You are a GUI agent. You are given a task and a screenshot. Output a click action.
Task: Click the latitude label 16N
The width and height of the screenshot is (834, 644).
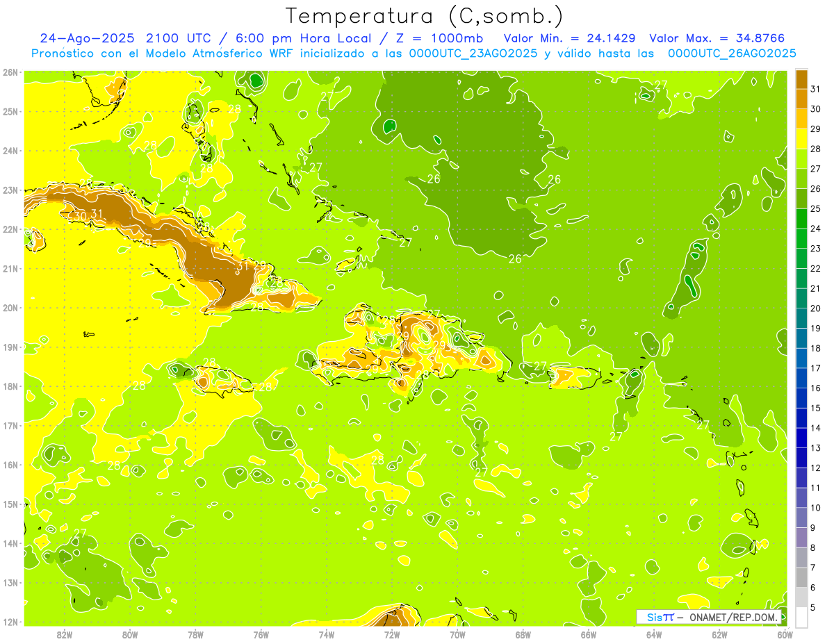tap(10, 465)
